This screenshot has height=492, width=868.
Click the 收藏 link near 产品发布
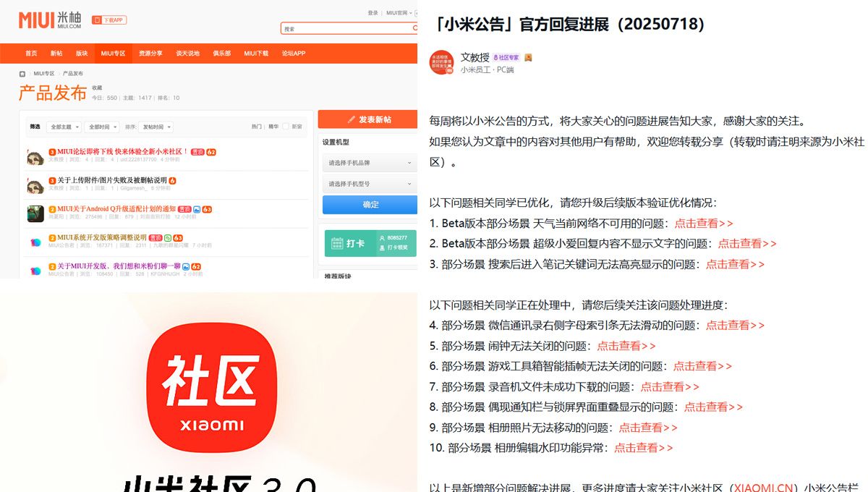click(x=97, y=88)
